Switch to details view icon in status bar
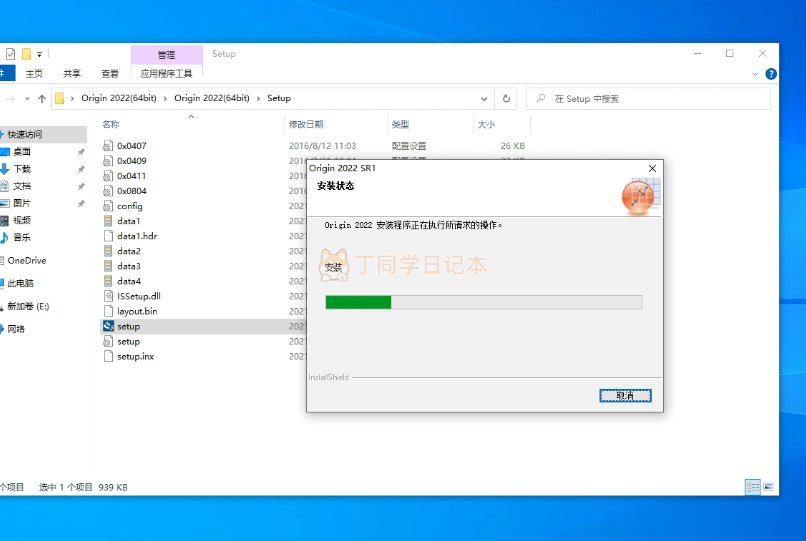806x541 pixels. tap(753, 486)
